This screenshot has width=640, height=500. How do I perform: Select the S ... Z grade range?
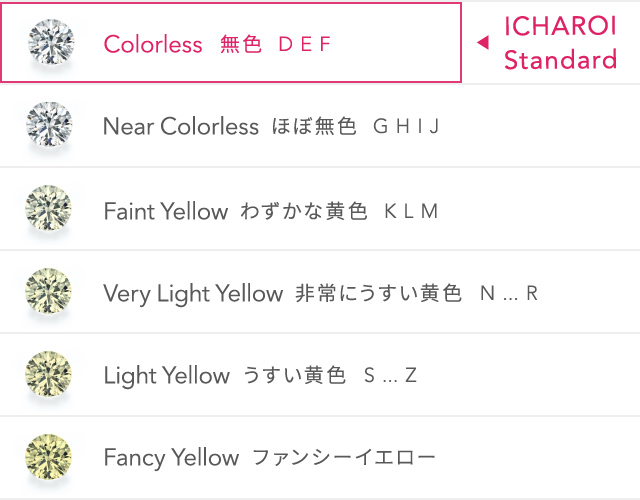pyautogui.click(x=390, y=376)
